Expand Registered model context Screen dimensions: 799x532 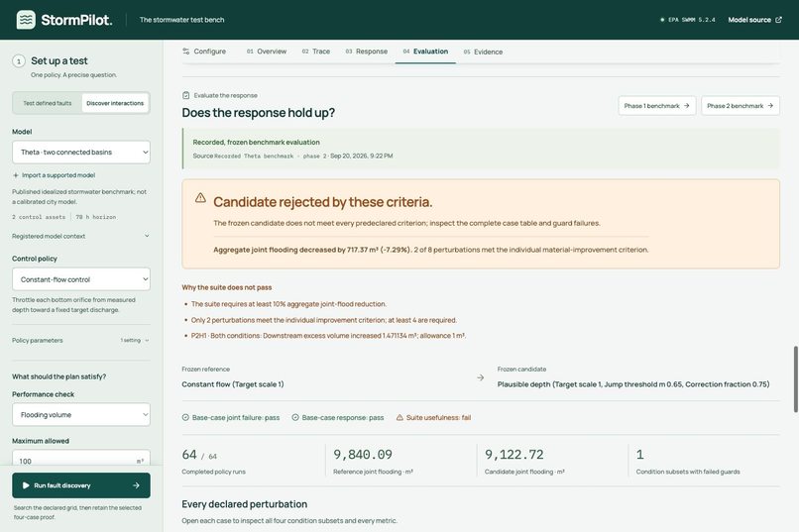click(x=81, y=236)
